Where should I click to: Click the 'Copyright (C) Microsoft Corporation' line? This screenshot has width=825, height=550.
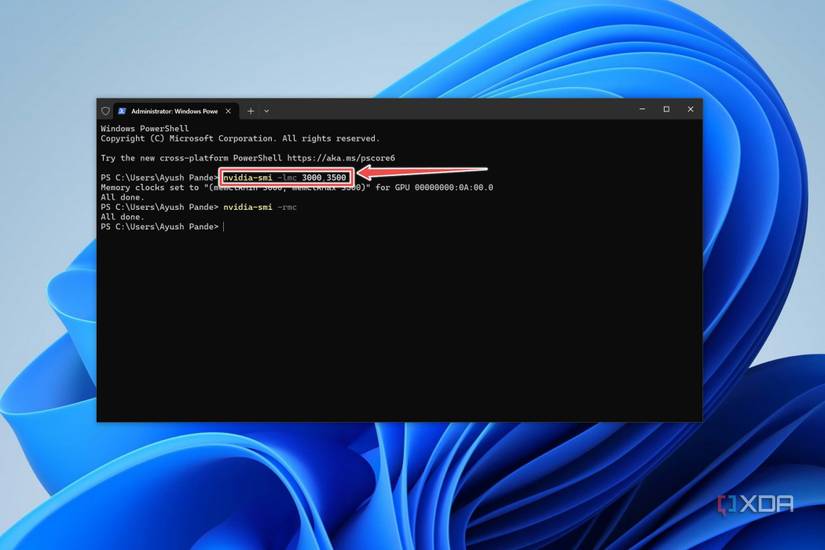[x=240, y=138]
